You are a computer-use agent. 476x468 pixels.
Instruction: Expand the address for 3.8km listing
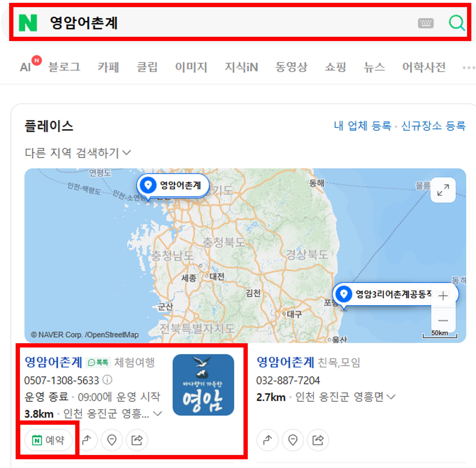pos(157,414)
